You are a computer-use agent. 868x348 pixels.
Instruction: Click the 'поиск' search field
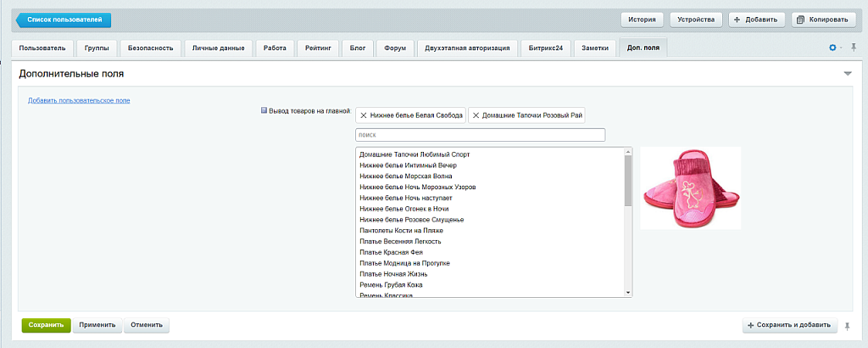pyautogui.click(x=480, y=135)
